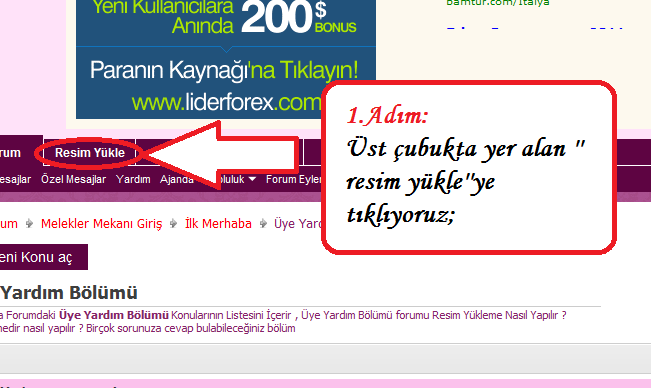
Task: Click the 200$ BONUS banner text
Action: click(x=298, y=18)
